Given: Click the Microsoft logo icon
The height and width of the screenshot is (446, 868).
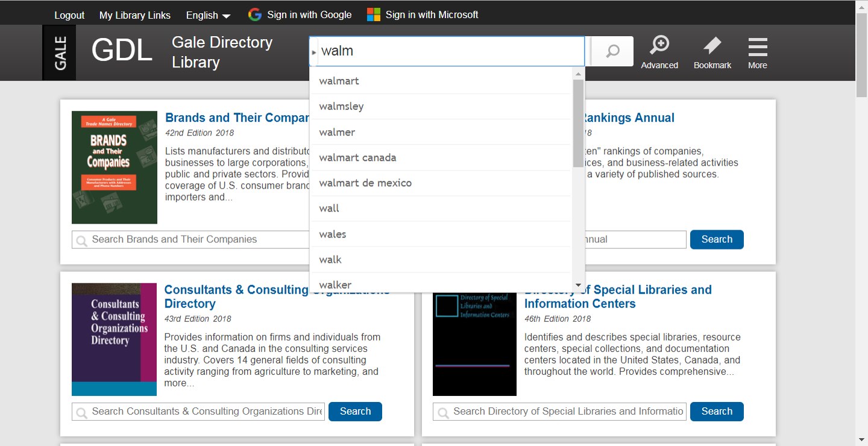Looking at the screenshot, I should (x=374, y=15).
